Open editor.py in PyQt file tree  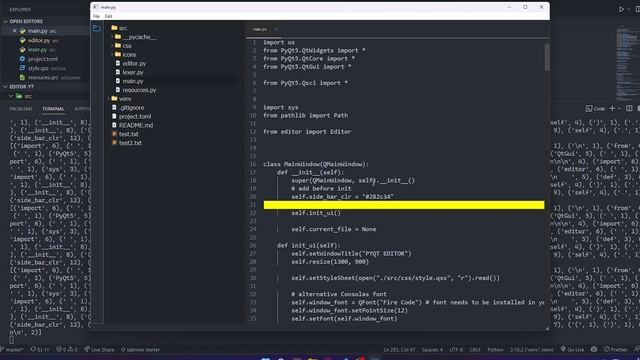coord(134,63)
